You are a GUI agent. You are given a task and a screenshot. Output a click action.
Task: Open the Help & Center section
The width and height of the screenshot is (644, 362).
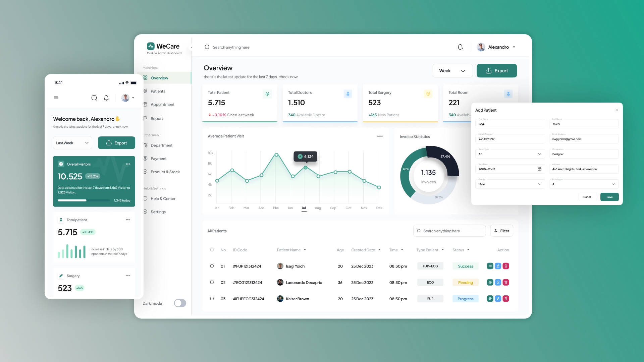[x=163, y=198]
